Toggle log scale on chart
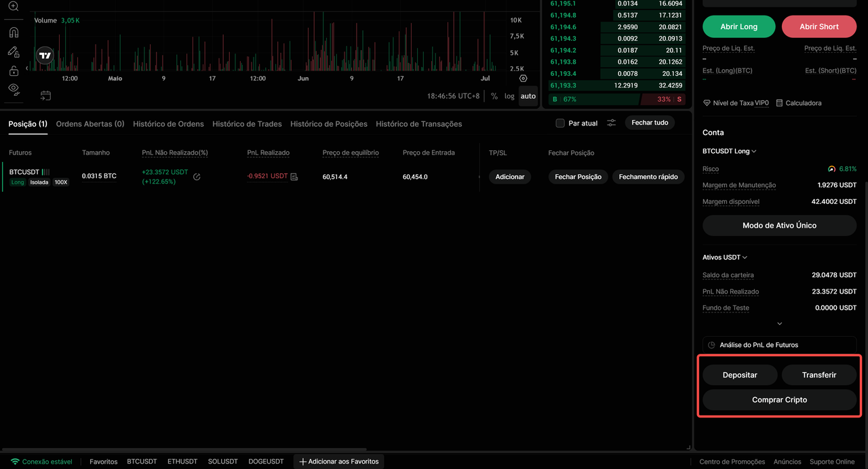 click(509, 96)
